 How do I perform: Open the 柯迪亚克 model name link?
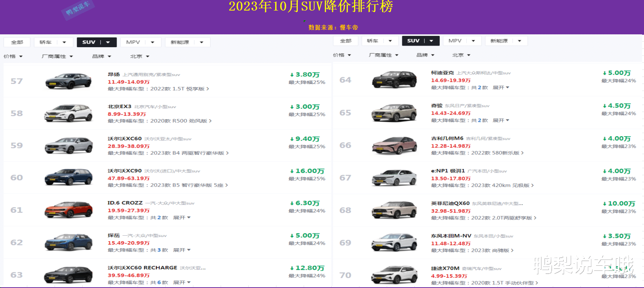coord(442,73)
